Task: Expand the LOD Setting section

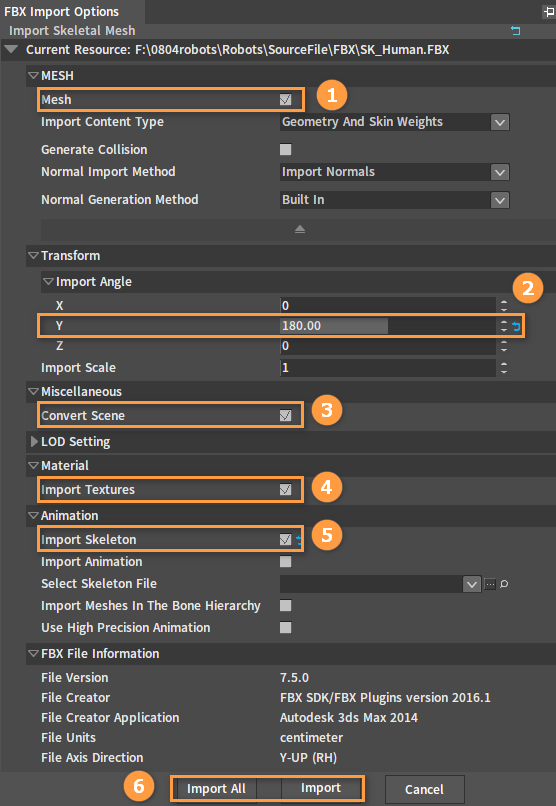Action: pos(34,442)
